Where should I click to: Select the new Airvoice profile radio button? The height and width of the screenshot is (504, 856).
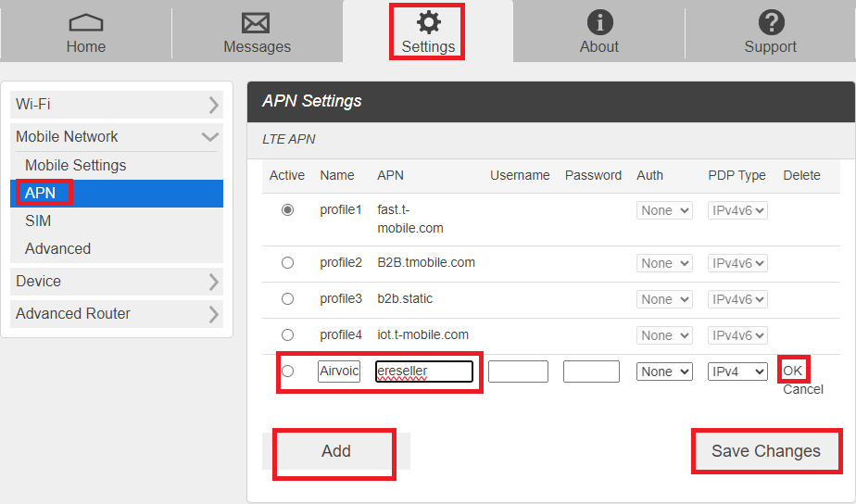tap(288, 372)
